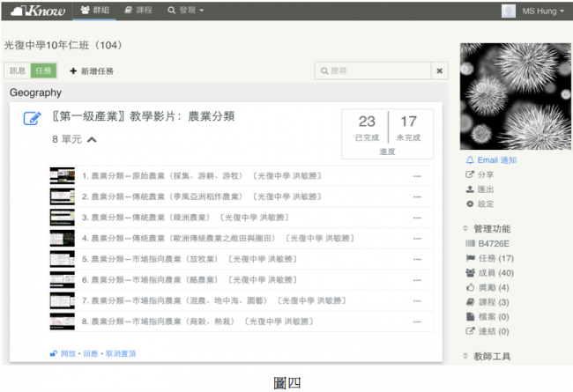Clear search with the X button
Image resolution: width=573 pixels, height=392 pixels.
click(439, 70)
